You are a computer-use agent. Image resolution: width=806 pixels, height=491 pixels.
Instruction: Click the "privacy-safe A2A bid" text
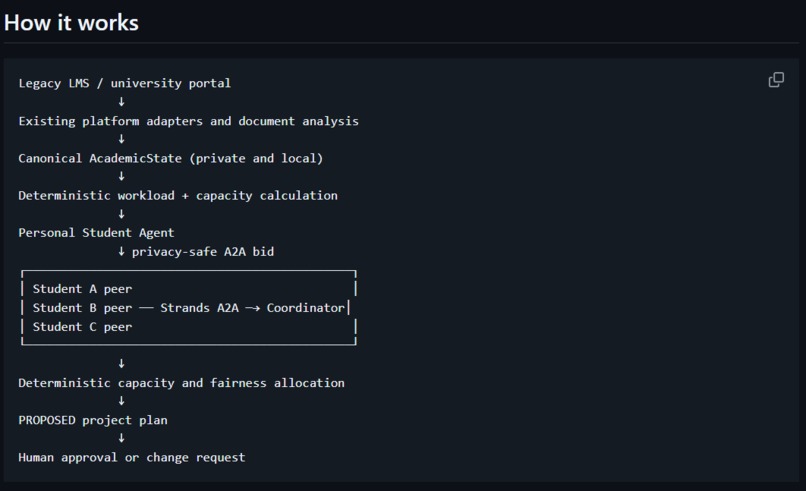(203, 251)
